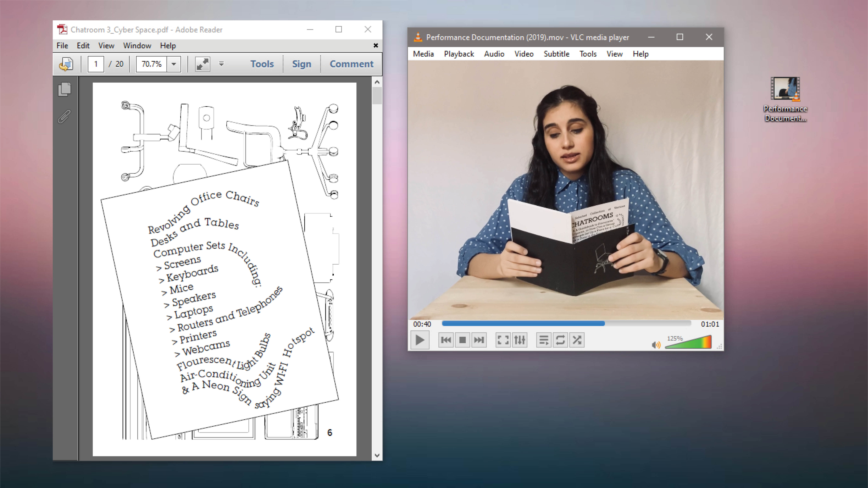Maximize the VLC media player window

point(680,37)
